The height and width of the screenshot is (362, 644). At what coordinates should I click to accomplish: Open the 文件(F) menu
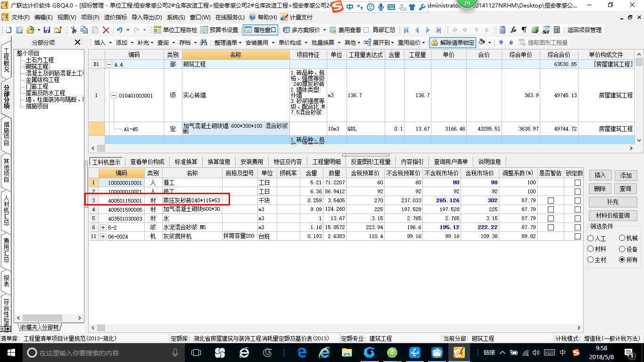click(x=20, y=17)
